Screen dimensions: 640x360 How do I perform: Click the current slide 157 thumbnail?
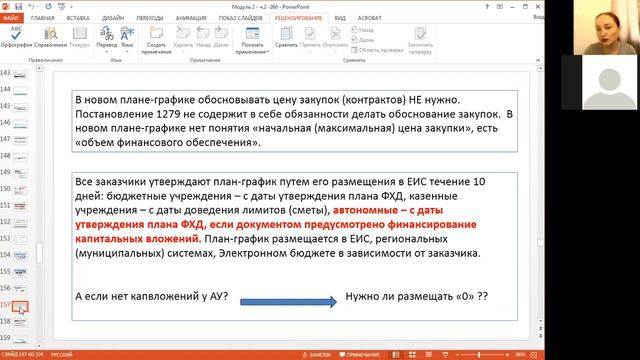(20, 306)
